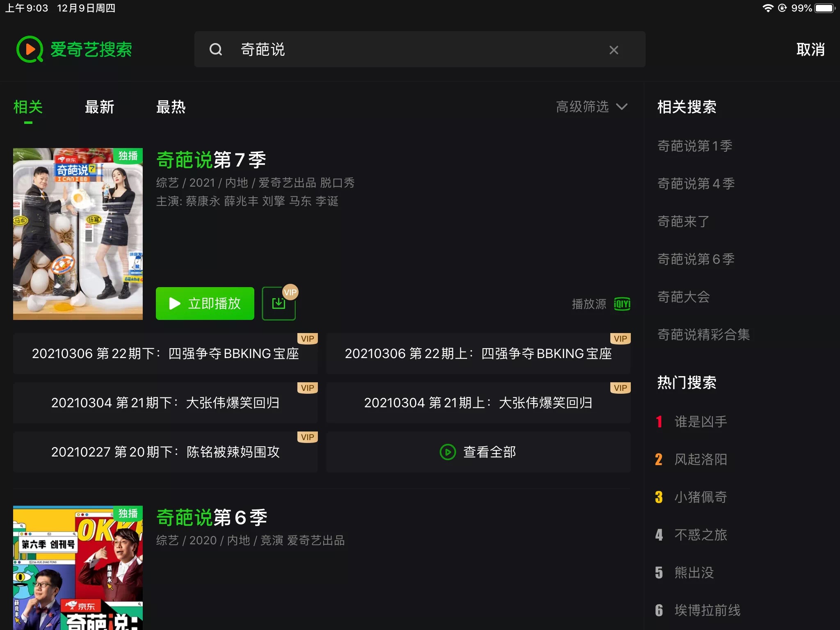Select the 相关 tab
The width and height of the screenshot is (840, 630).
tap(28, 107)
